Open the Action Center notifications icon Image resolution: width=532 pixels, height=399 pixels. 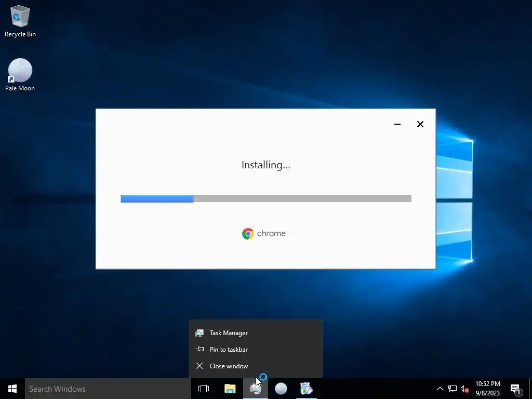[516, 389]
